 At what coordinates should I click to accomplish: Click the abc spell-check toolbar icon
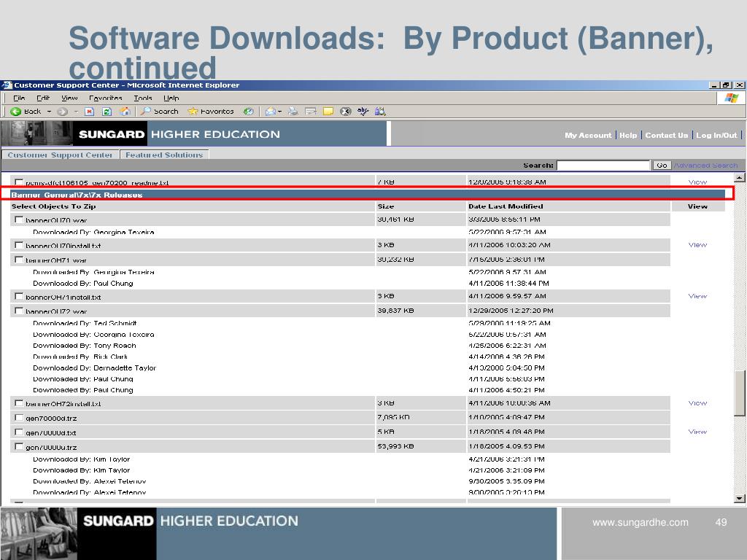363,112
